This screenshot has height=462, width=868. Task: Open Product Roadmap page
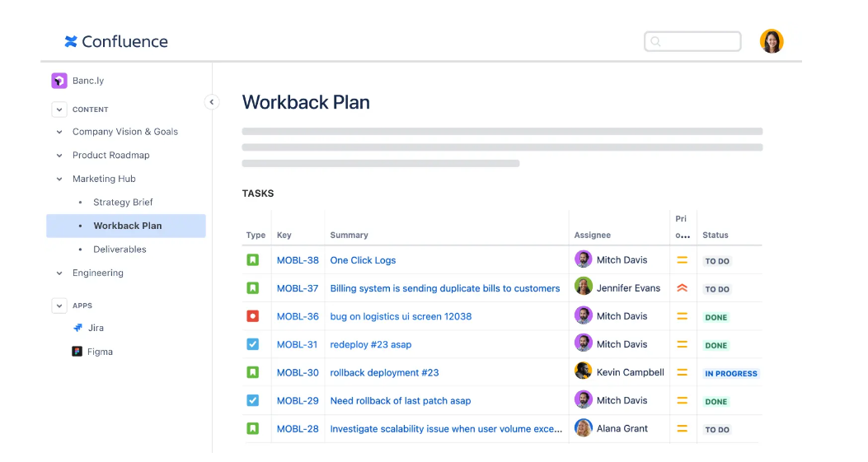tap(110, 156)
